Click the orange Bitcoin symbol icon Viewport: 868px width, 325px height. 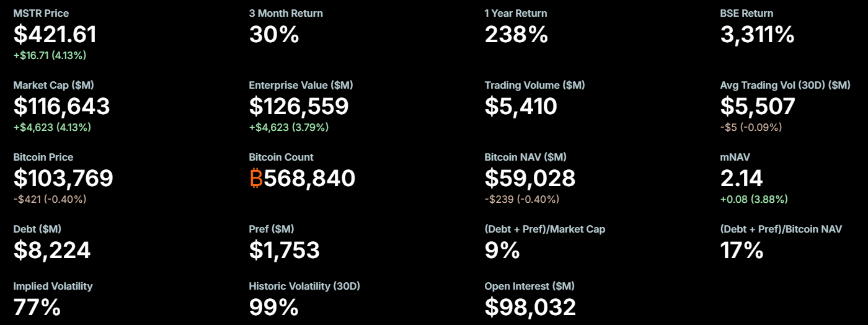(x=256, y=179)
